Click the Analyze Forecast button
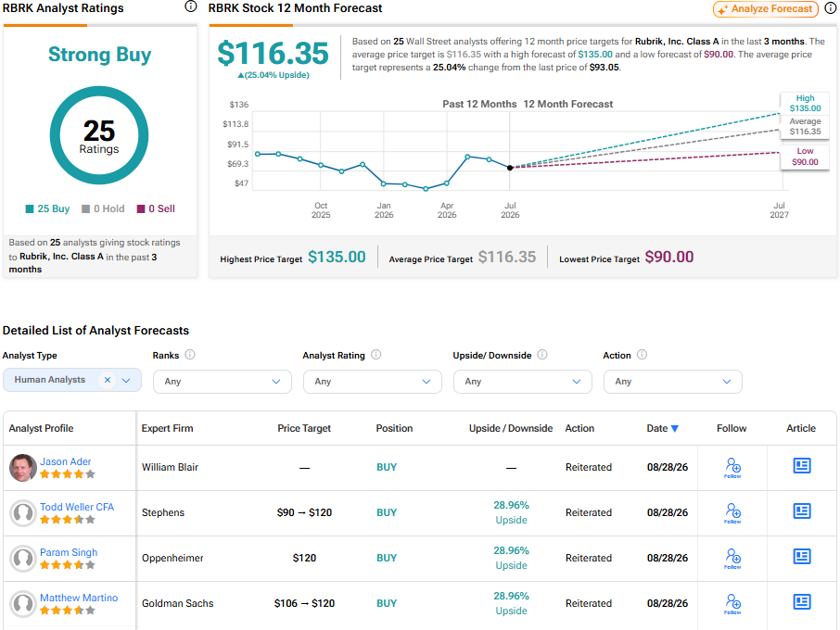 coord(766,9)
